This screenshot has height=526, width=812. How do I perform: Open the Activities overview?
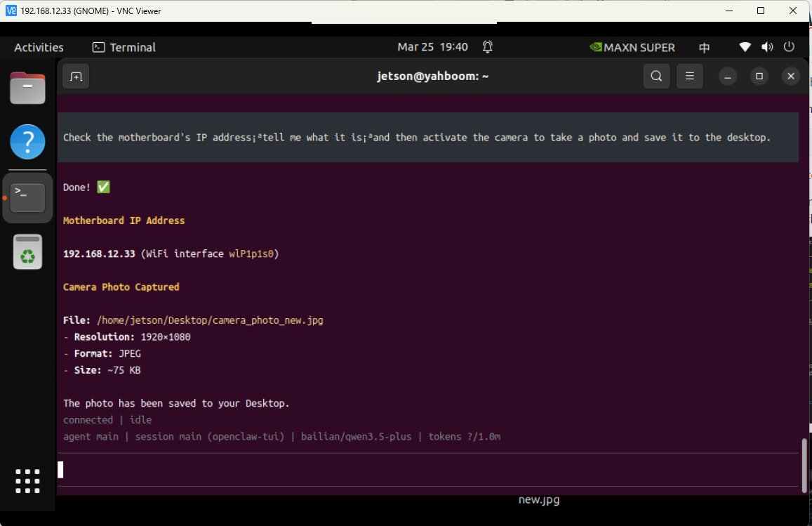[39, 48]
